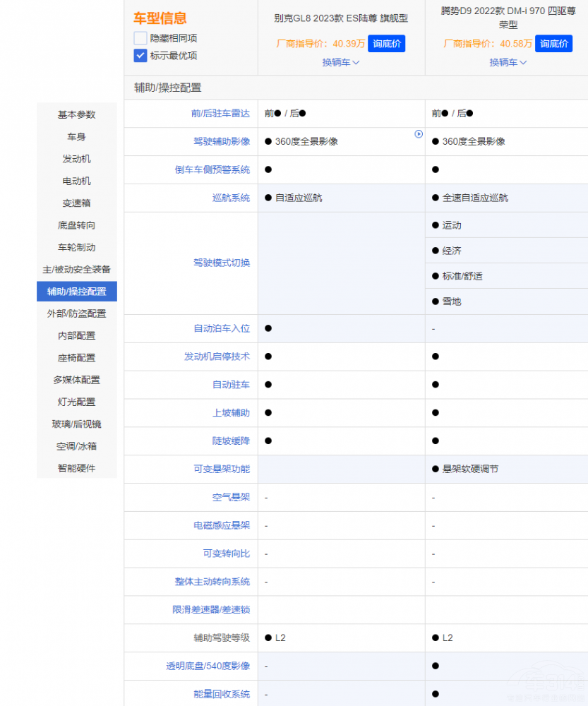Click the 别克GL8 2023款 ES陆尊 title
The height and width of the screenshot is (706, 588).
point(341,18)
